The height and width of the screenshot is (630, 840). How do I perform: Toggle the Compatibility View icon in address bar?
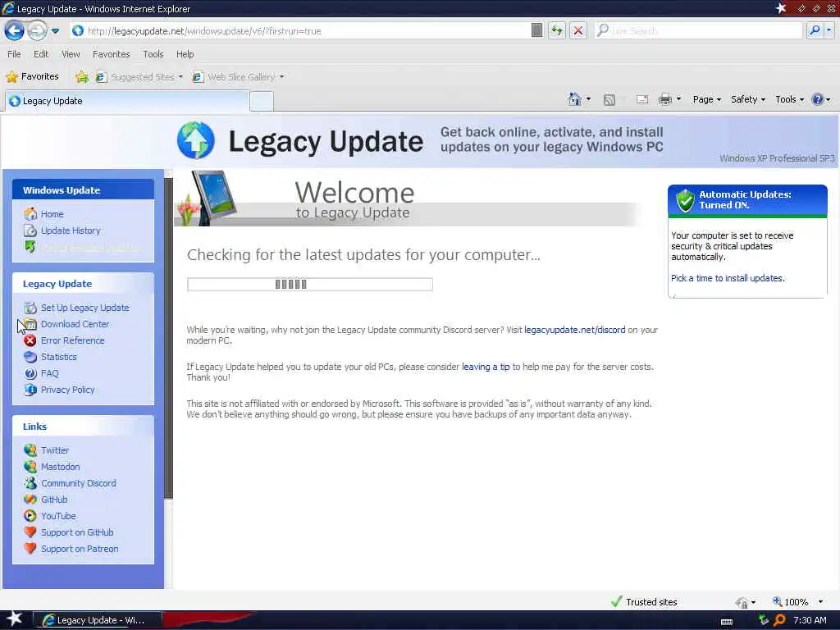[x=536, y=30]
